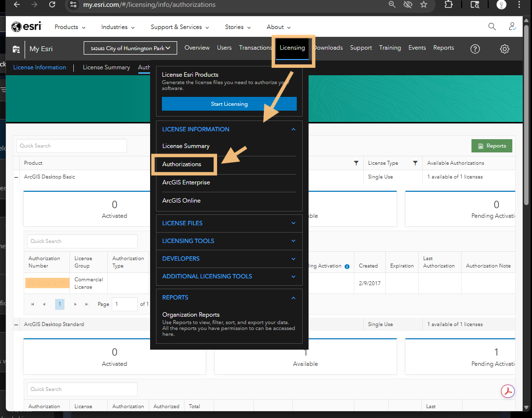Expand the LICENSING TOOLS section
Screen dimensions: 532x418
pyautogui.click(x=229, y=241)
